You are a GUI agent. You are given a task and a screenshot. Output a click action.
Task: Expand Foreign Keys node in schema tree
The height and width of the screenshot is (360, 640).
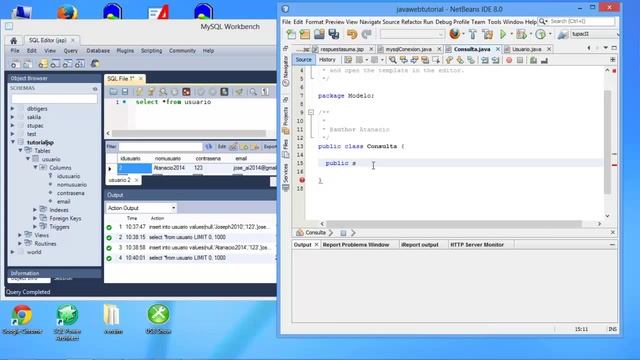tap(36, 218)
